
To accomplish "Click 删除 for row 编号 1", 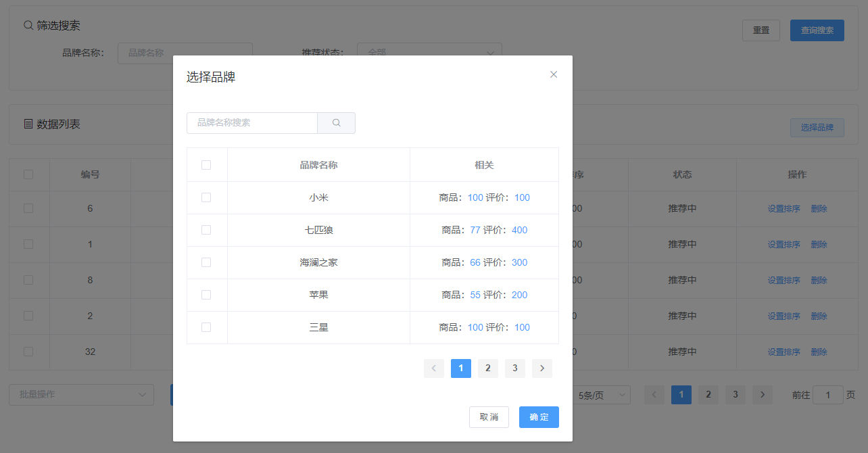I will 819,245.
